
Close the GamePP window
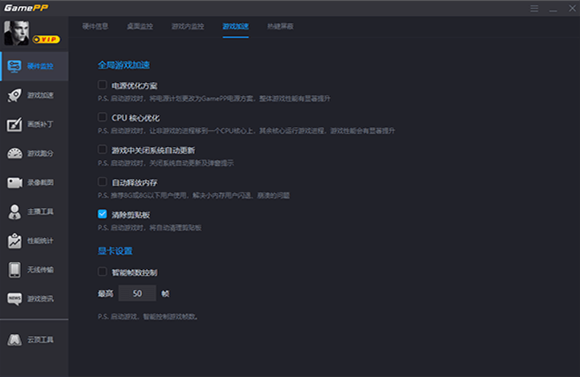[572, 8]
